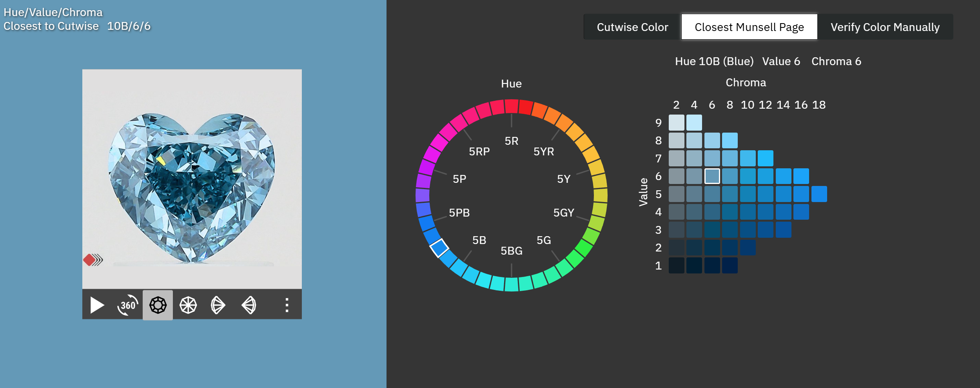Pick the value 2 chroma 10 swatch
The image size is (980, 388).
(x=748, y=248)
